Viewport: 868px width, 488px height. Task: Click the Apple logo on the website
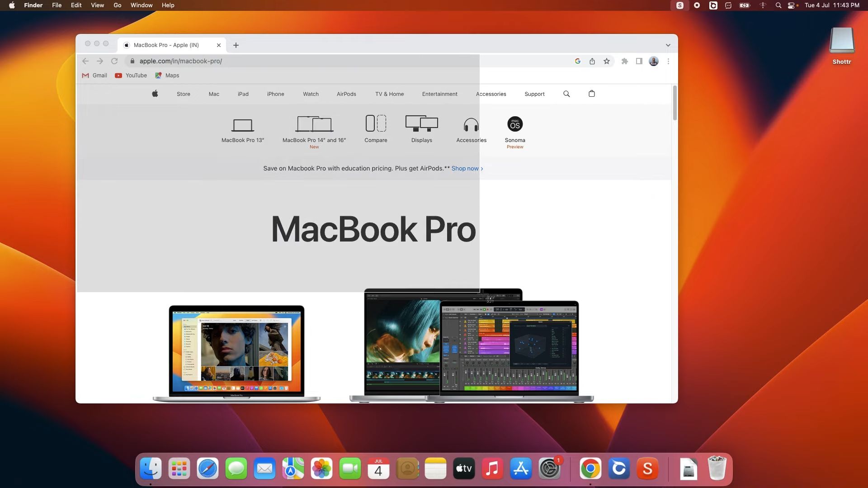click(x=155, y=94)
